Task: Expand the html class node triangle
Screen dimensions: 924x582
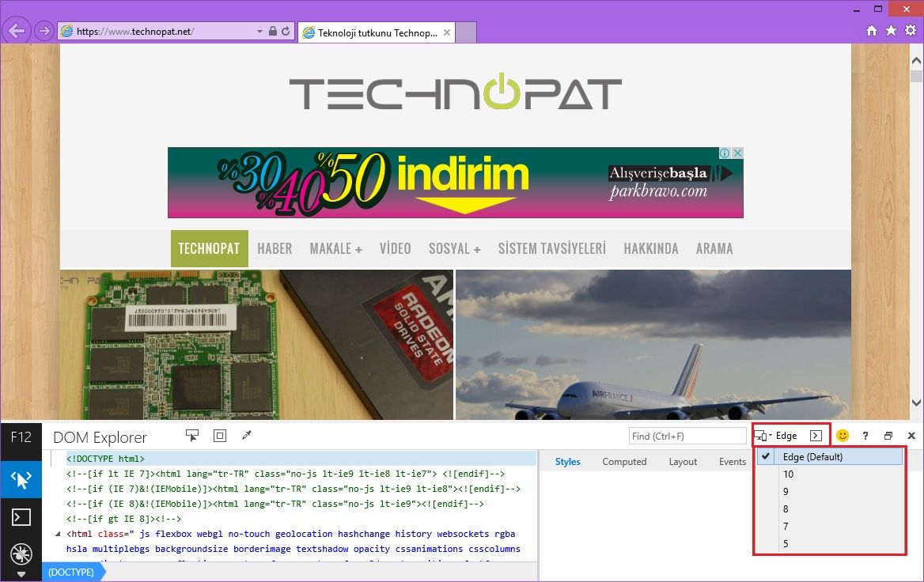Action: [x=58, y=535]
